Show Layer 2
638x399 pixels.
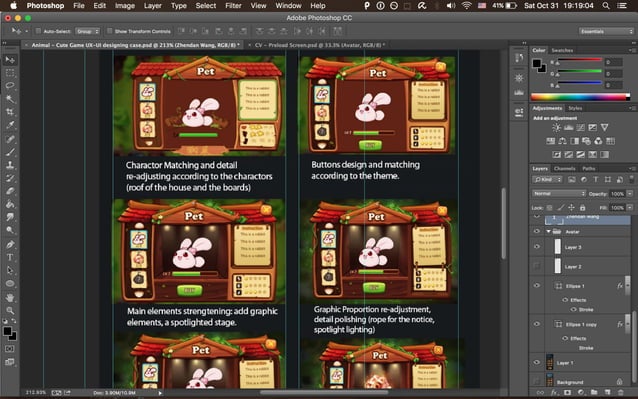[537, 266]
